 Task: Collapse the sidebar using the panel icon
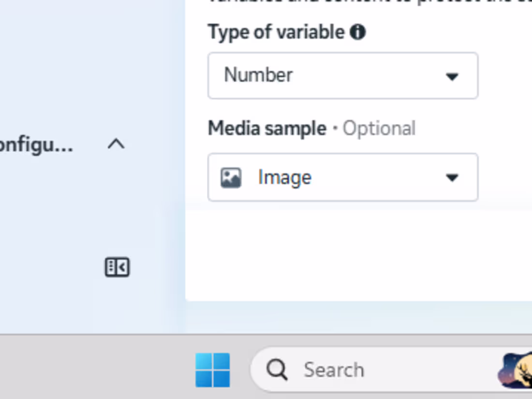tap(117, 267)
